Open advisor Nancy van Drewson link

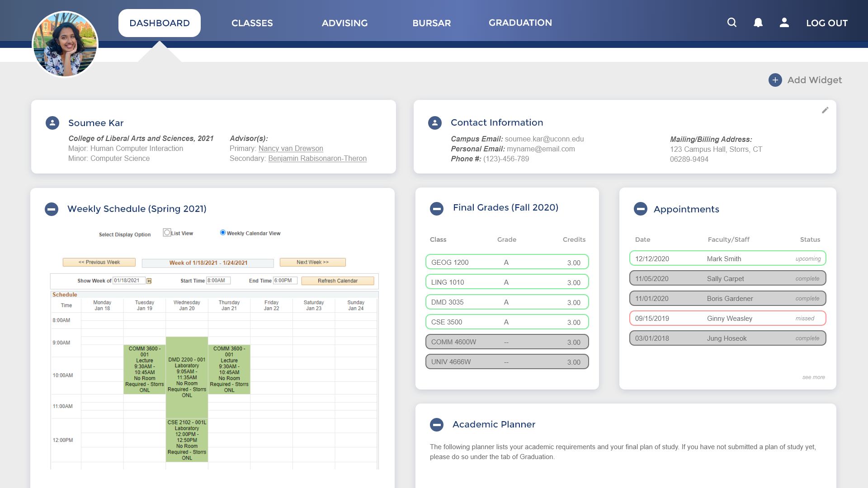pyautogui.click(x=291, y=149)
